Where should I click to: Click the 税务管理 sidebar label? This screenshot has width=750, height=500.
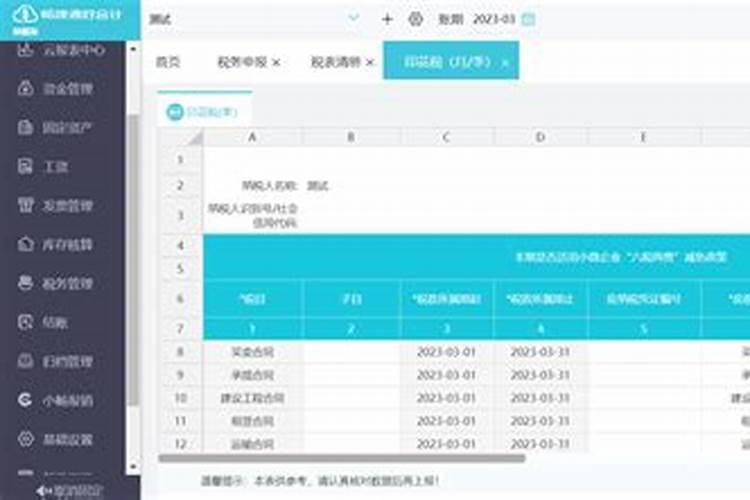click(68, 284)
